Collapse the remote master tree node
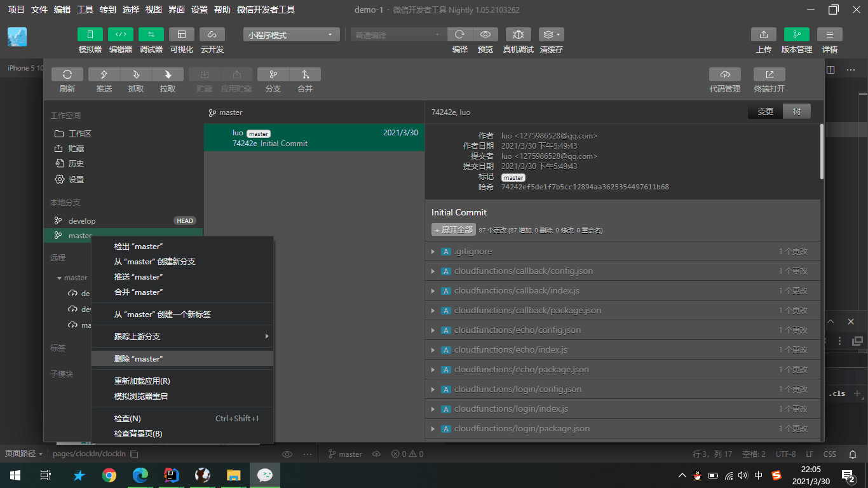 (x=60, y=278)
